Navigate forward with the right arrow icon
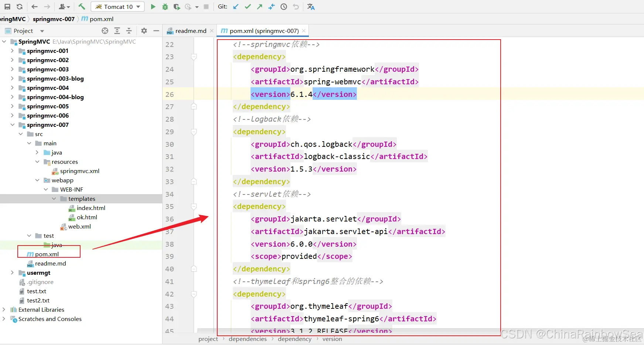The image size is (644, 345). pos(47,7)
